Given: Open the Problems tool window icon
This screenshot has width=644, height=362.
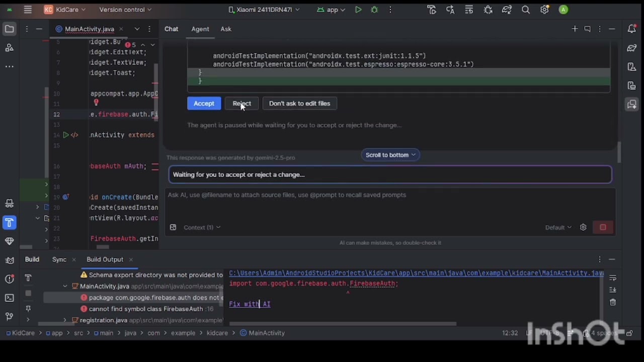Looking at the screenshot, I should [9, 279].
